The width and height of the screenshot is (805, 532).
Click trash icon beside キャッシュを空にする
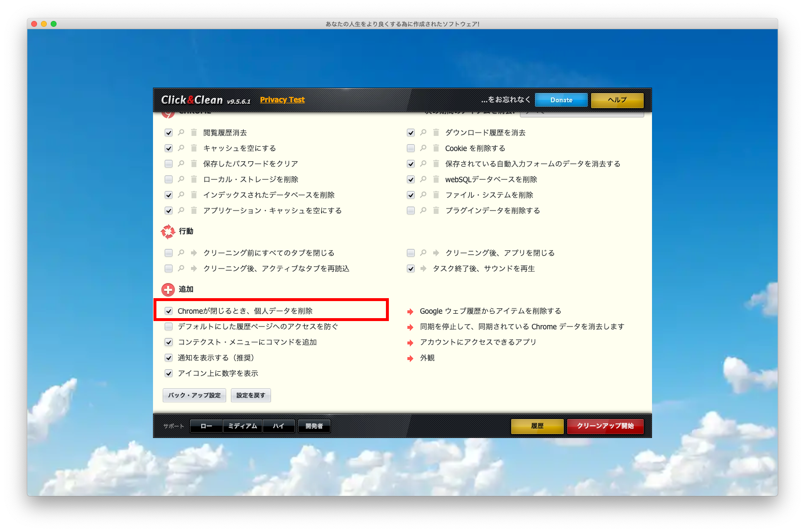tap(194, 148)
